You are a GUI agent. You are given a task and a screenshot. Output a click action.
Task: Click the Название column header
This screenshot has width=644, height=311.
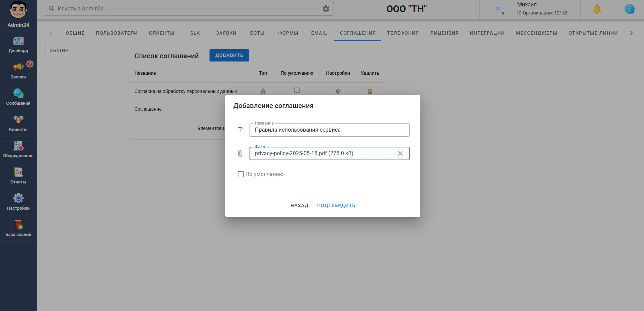(x=145, y=73)
